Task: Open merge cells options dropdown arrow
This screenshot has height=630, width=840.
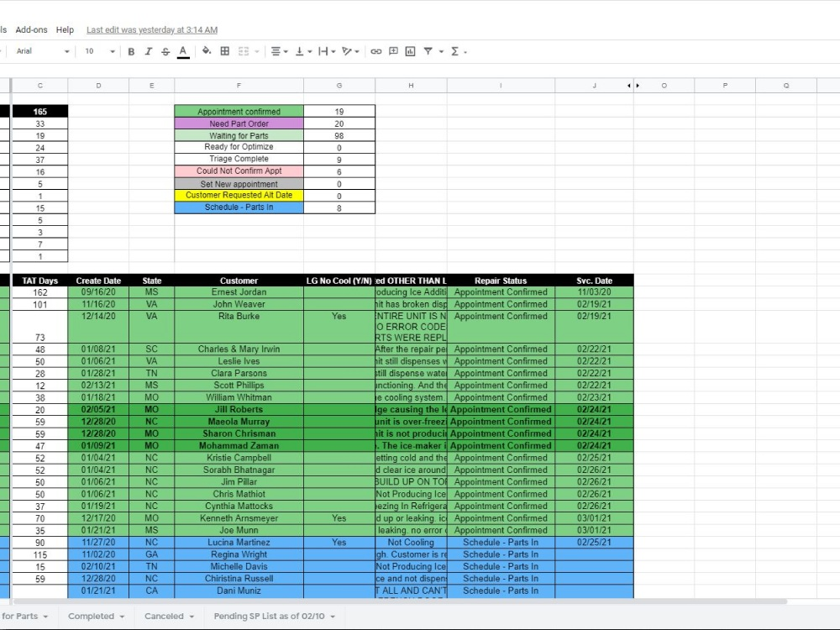Action: click(257, 52)
